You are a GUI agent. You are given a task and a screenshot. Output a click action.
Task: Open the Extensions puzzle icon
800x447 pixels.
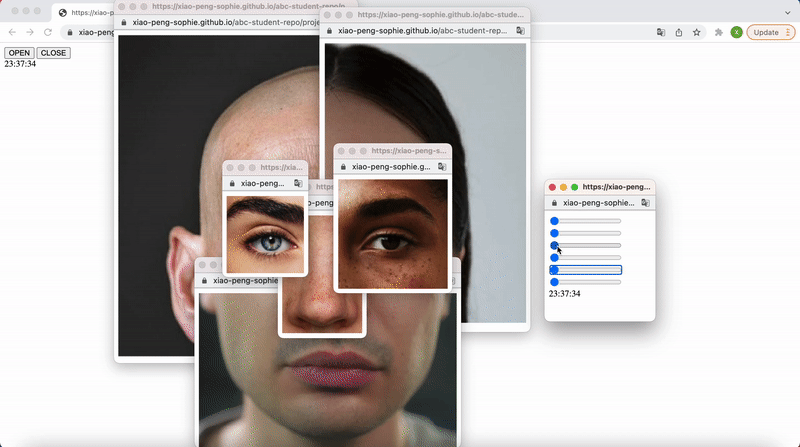pos(719,32)
